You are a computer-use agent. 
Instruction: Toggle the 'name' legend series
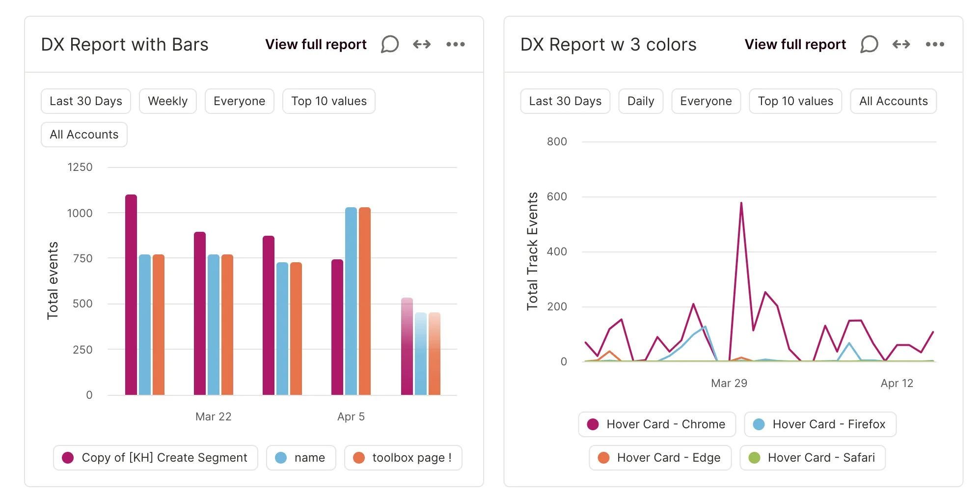(301, 458)
